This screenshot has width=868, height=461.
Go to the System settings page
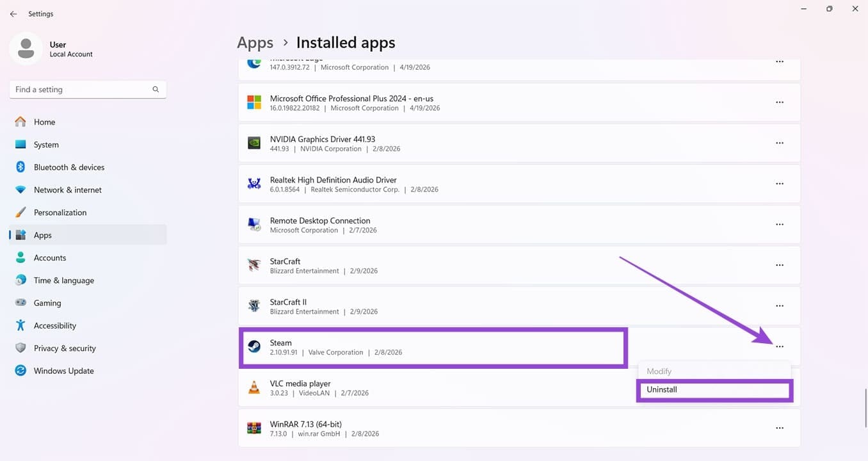click(x=88, y=145)
